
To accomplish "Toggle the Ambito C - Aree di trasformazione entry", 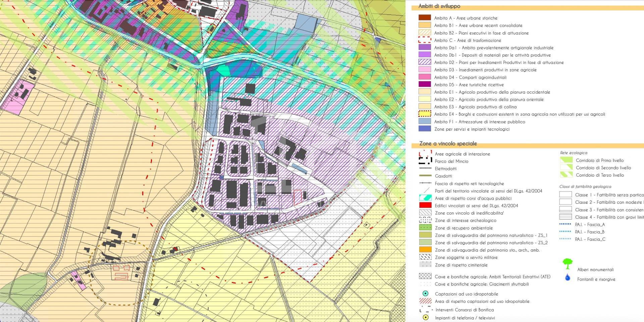I will [x=424, y=40].
